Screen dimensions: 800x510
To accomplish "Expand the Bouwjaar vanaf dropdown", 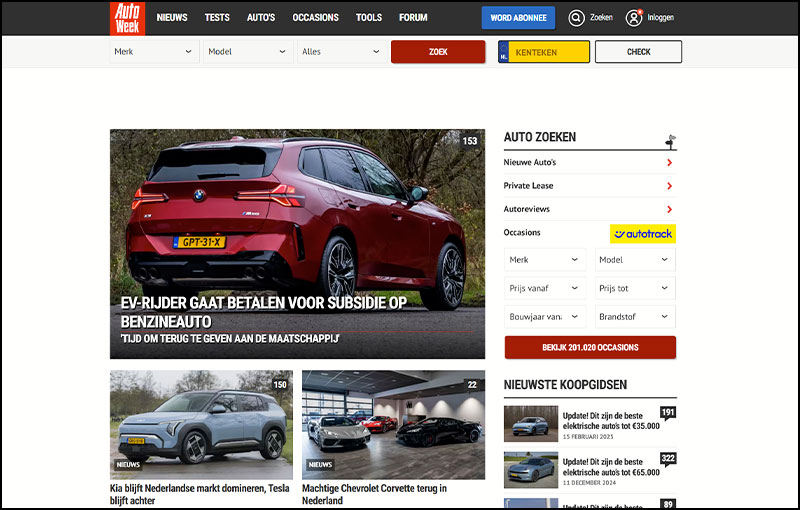I will [x=544, y=317].
